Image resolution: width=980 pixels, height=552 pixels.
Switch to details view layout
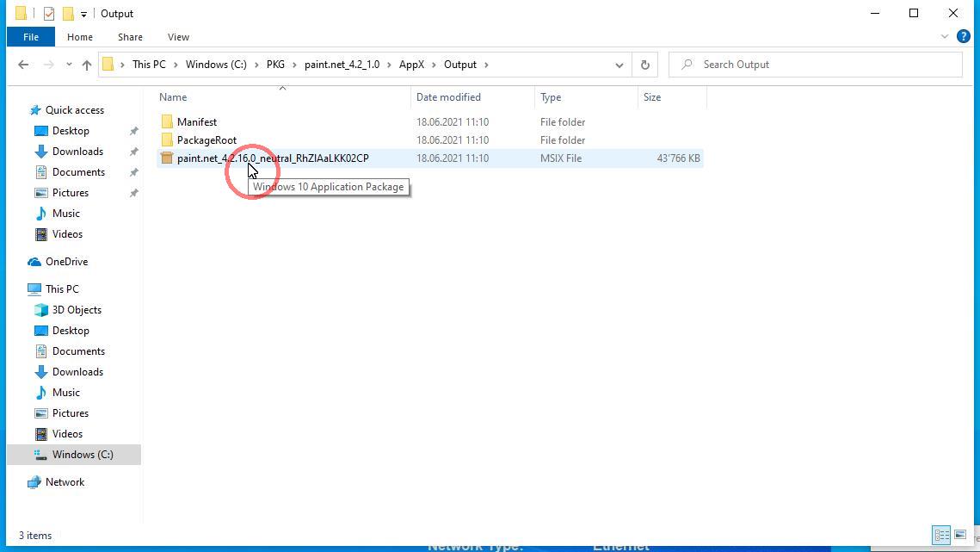pos(941,535)
